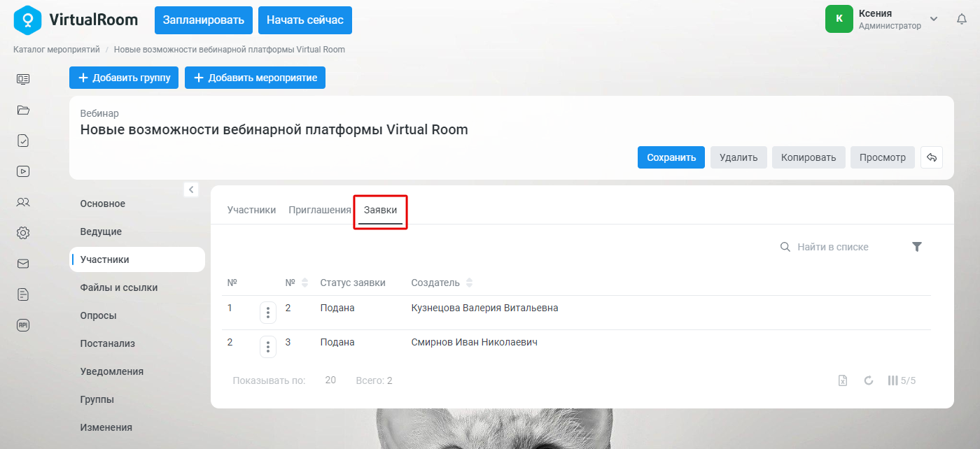Viewport: 980px width, 449px height.
Task: Select the Заявки tab
Action: [381, 210]
